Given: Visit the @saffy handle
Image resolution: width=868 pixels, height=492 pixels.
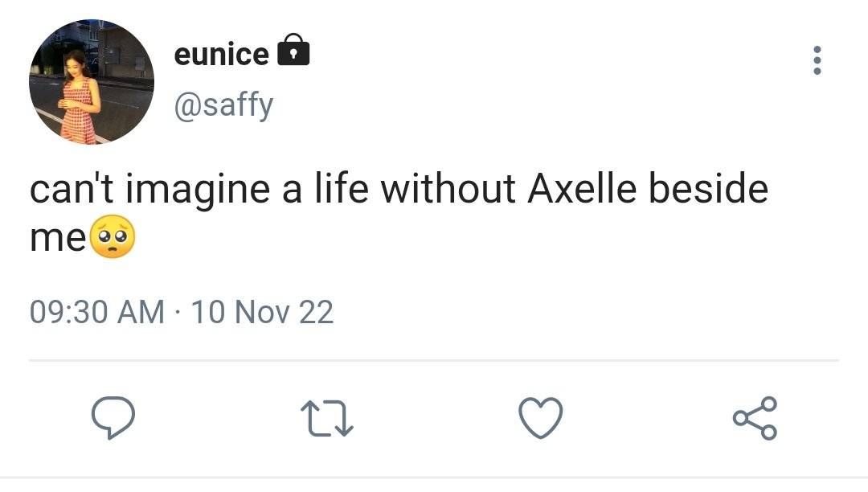Looking at the screenshot, I should (x=223, y=104).
